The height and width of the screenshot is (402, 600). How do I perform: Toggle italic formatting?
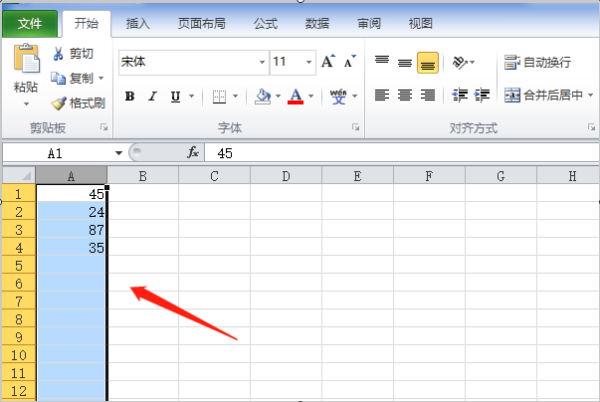coord(153,96)
